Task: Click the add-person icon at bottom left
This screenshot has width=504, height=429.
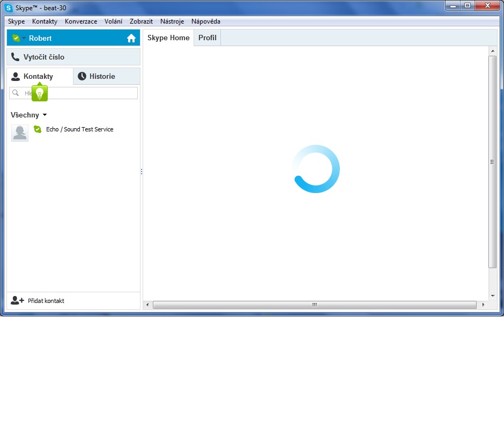Action: click(x=17, y=300)
